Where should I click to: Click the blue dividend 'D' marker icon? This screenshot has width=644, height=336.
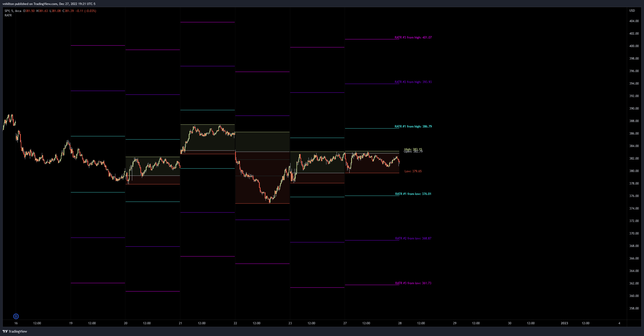(16, 316)
